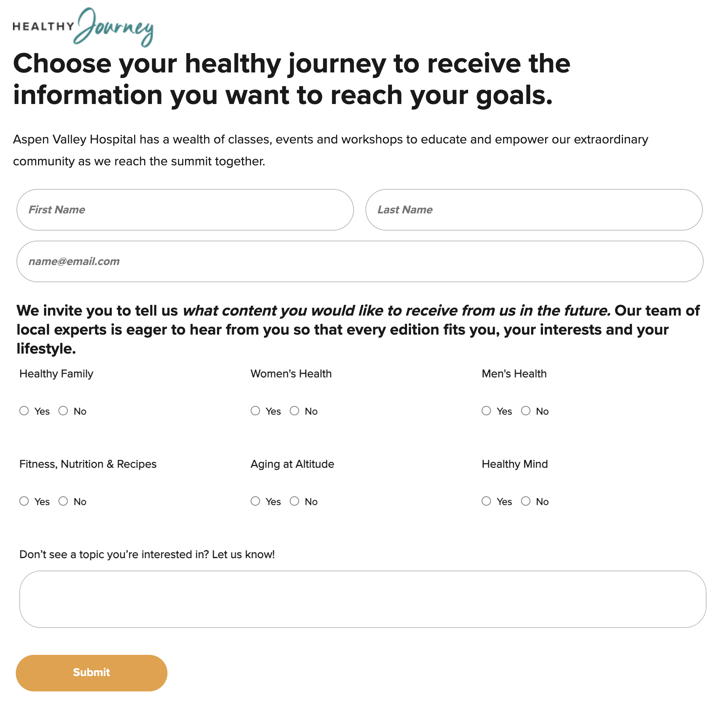The image size is (728, 728).
Task: Mark Yes for Healthy Mind
Action: [486, 501]
